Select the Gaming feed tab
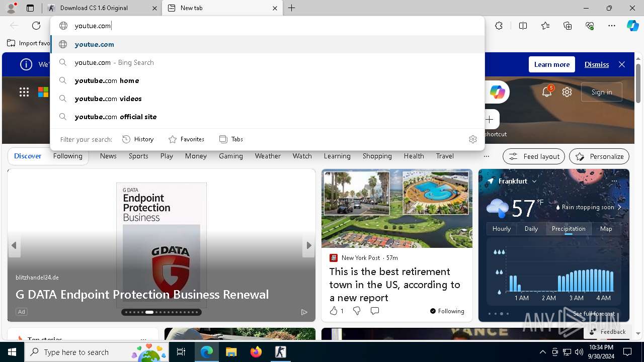This screenshot has width=644, height=362. [231, 156]
